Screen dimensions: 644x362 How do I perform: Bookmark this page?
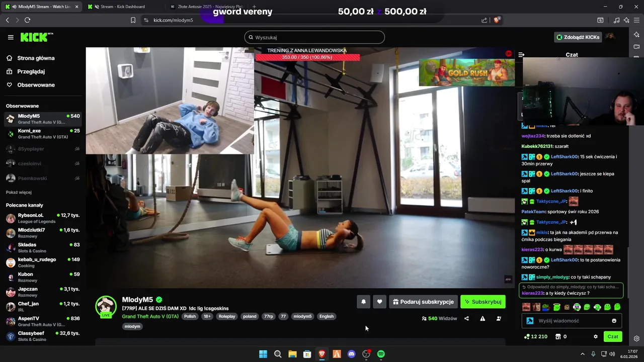[x=133, y=20]
